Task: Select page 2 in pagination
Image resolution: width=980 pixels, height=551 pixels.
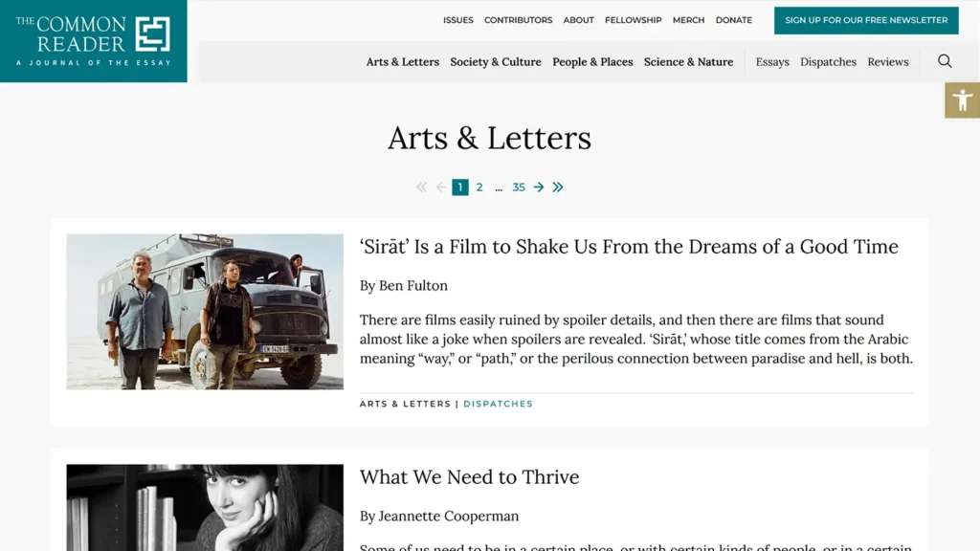Action: pos(479,187)
